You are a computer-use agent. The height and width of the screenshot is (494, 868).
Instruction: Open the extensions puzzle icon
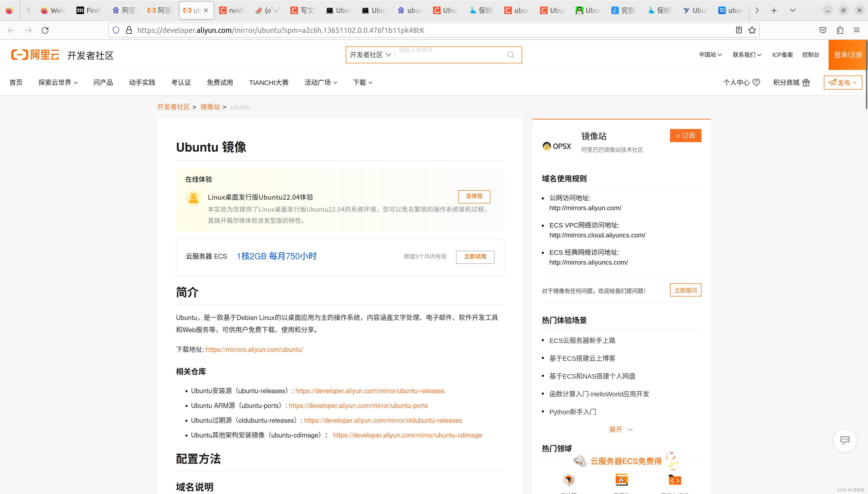pos(840,30)
